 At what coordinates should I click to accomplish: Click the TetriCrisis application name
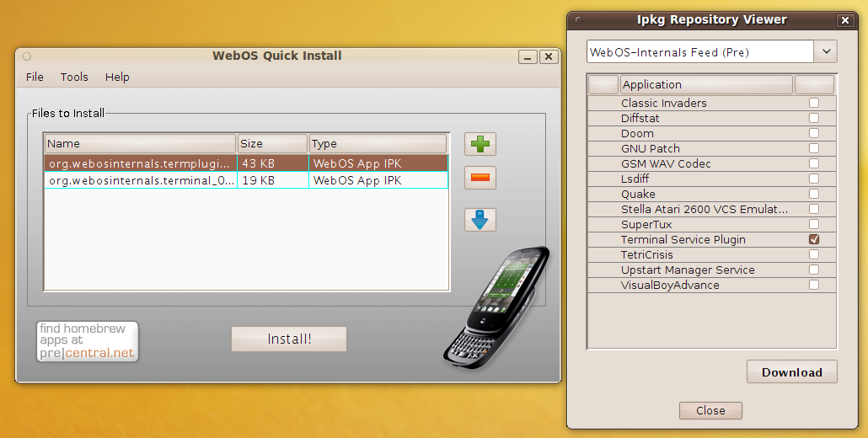(647, 255)
